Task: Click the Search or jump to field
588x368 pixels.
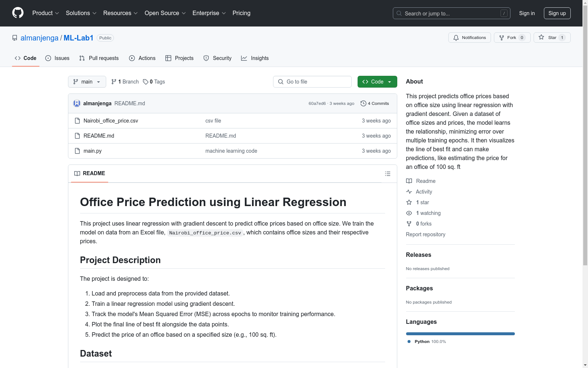Action: click(452, 13)
